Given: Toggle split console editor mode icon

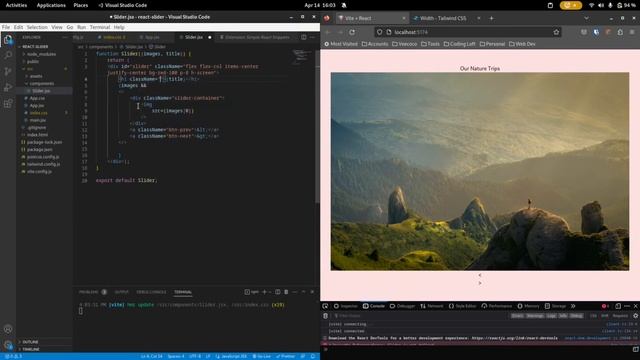Looking at the screenshot, I should (x=635, y=349).
